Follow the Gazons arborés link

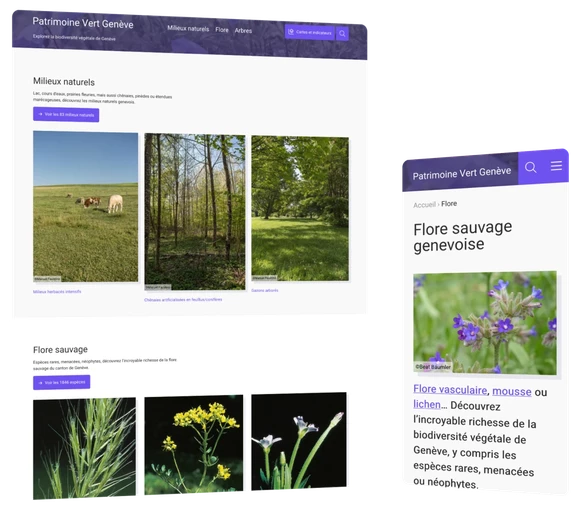click(265, 290)
